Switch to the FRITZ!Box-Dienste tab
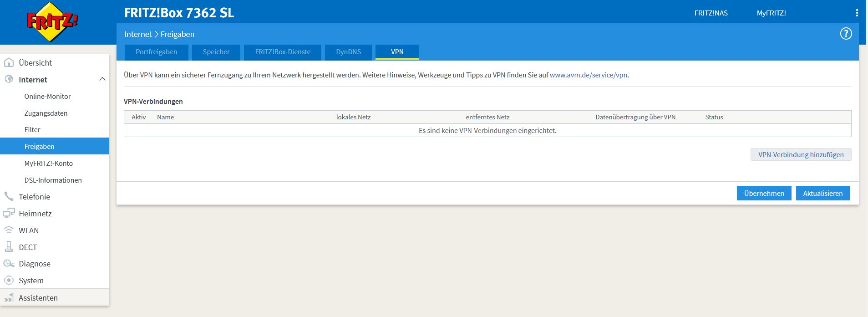The height and width of the screenshot is (317, 868). [283, 52]
